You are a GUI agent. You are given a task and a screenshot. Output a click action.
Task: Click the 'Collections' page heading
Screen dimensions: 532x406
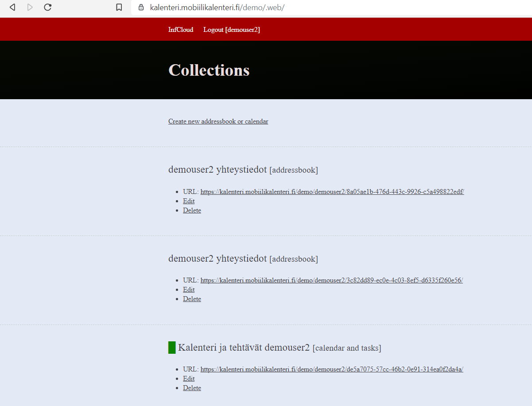[x=209, y=70]
